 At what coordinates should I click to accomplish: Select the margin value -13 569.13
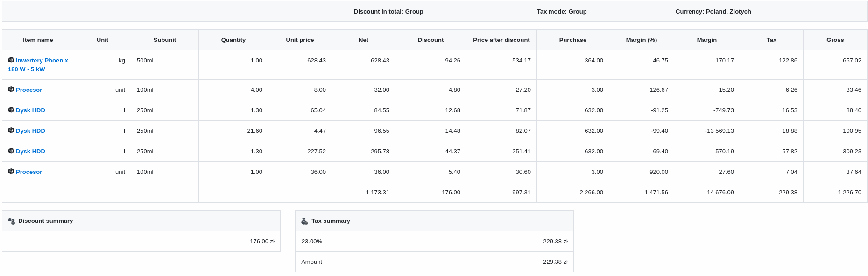pyautogui.click(x=720, y=131)
